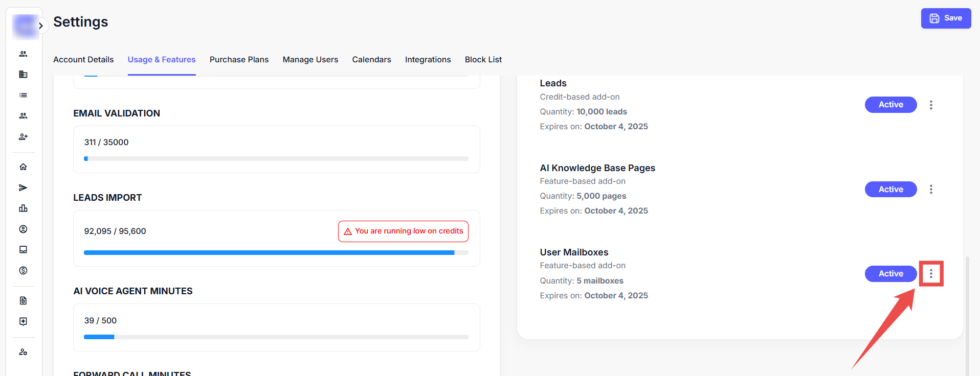This screenshot has width=980, height=376.
Task: Click the add person icon in sidebar
Action: (23, 137)
